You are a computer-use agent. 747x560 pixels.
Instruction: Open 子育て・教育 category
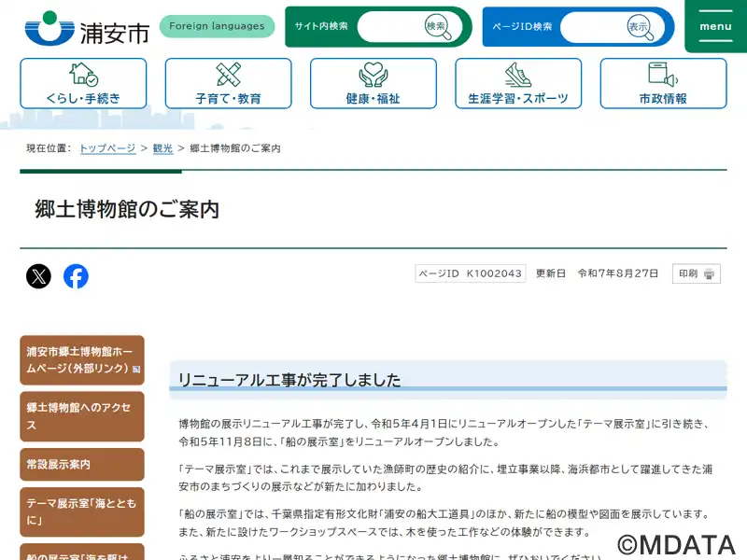coord(228,83)
